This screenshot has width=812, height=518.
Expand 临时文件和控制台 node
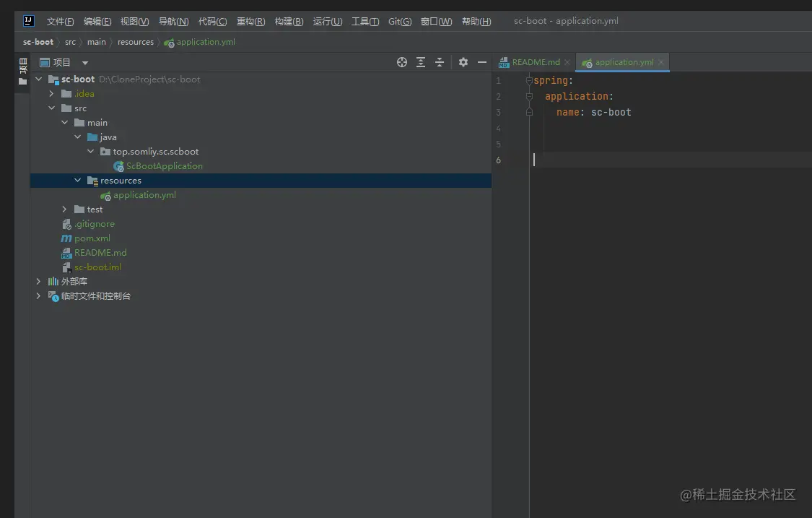click(38, 296)
